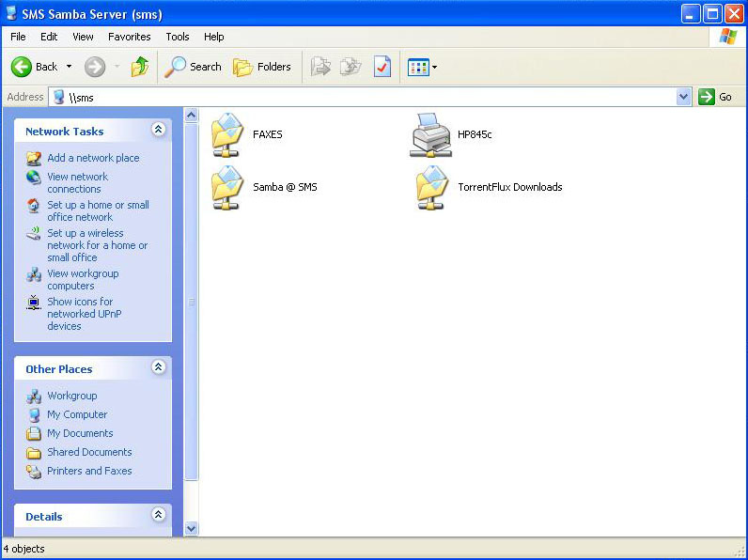
Task: Open Printers and Faxes link
Action: coord(89,471)
